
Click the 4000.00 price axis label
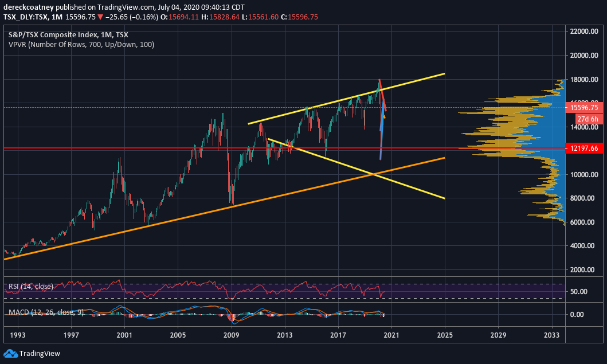[582, 246]
